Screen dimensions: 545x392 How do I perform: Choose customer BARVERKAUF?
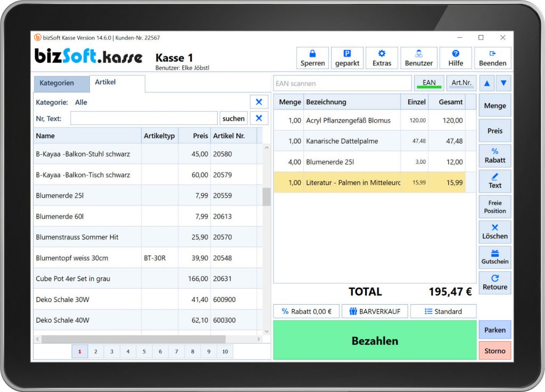375,311
